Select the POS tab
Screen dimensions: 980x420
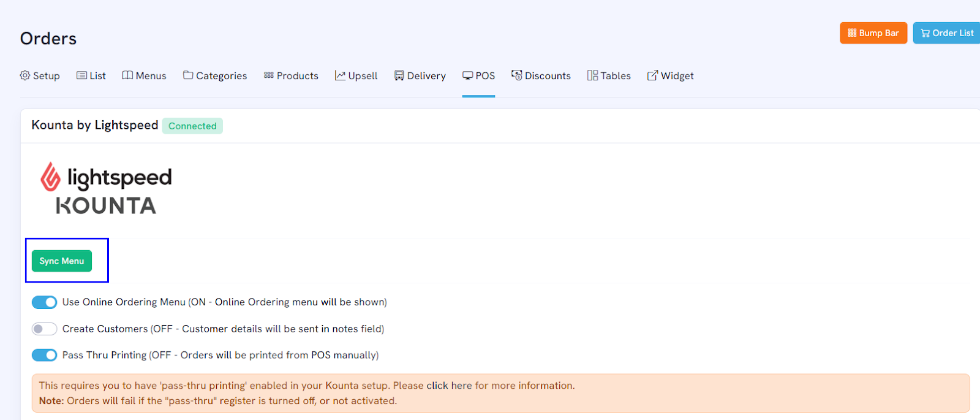479,75
